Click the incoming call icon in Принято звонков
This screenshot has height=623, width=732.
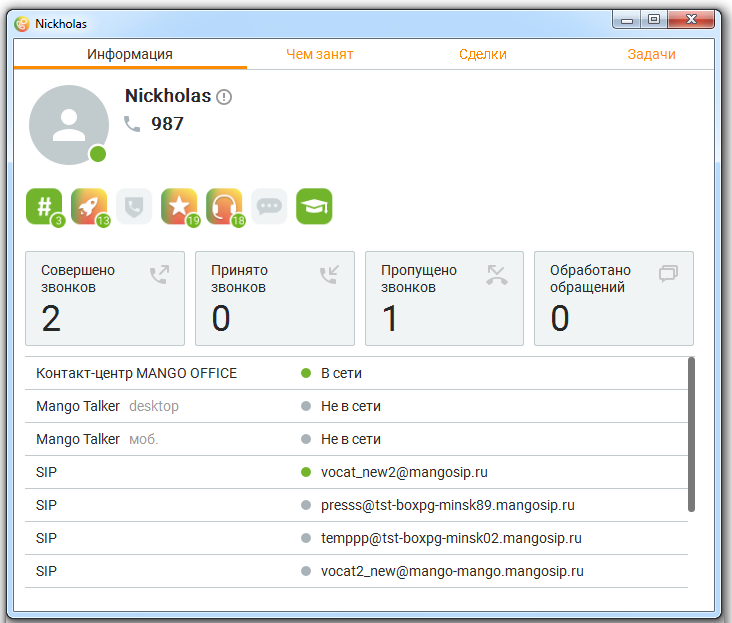coord(330,274)
